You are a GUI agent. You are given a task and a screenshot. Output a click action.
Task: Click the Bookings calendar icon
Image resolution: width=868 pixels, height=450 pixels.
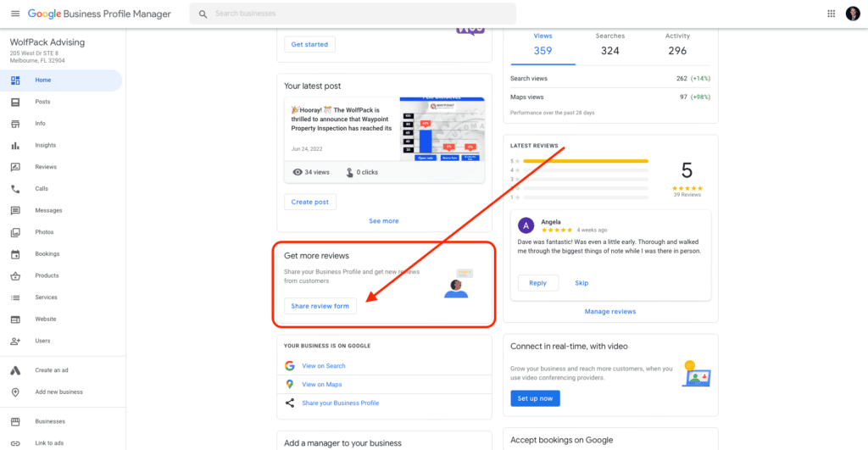pyautogui.click(x=15, y=254)
